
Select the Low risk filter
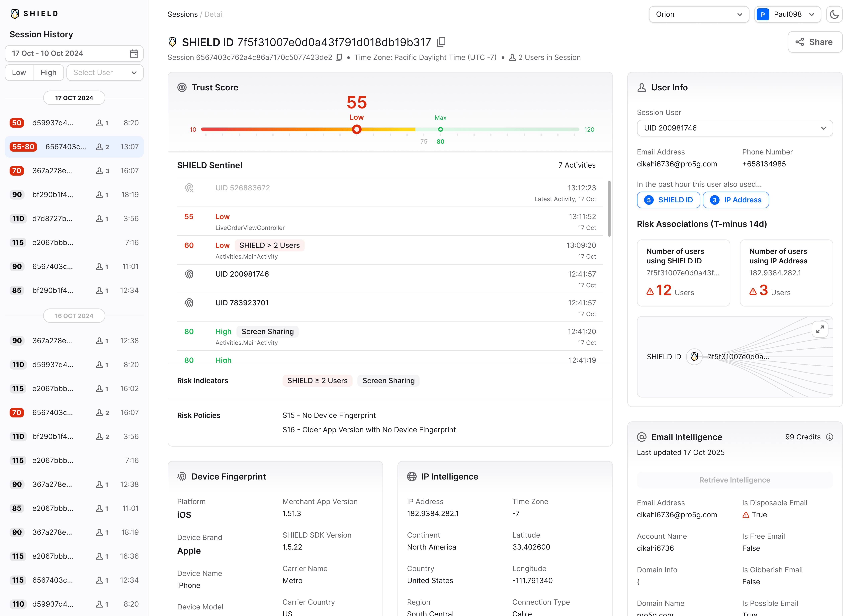19,72
